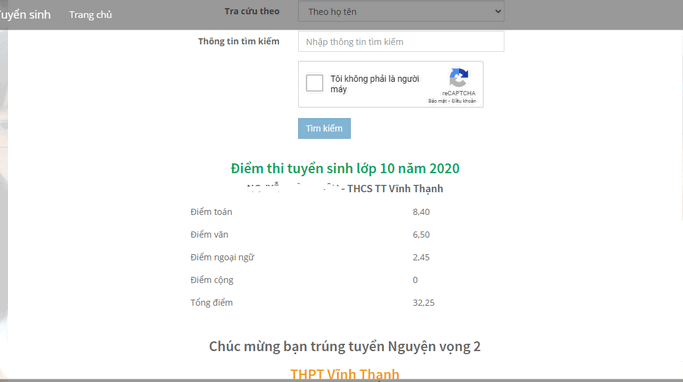Click the 'Tuyển sinh' site title
The height and width of the screenshot is (382, 683).
coord(25,15)
